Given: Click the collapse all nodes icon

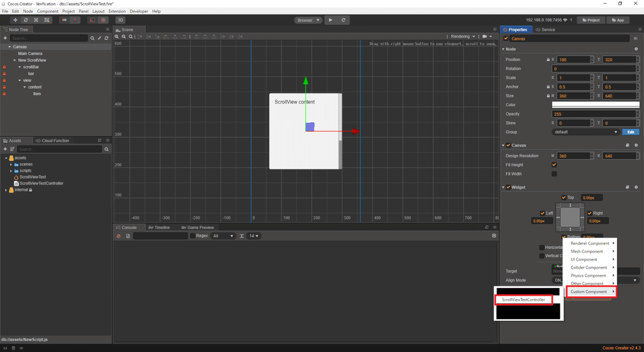Looking at the screenshot, I should tap(99, 38).
